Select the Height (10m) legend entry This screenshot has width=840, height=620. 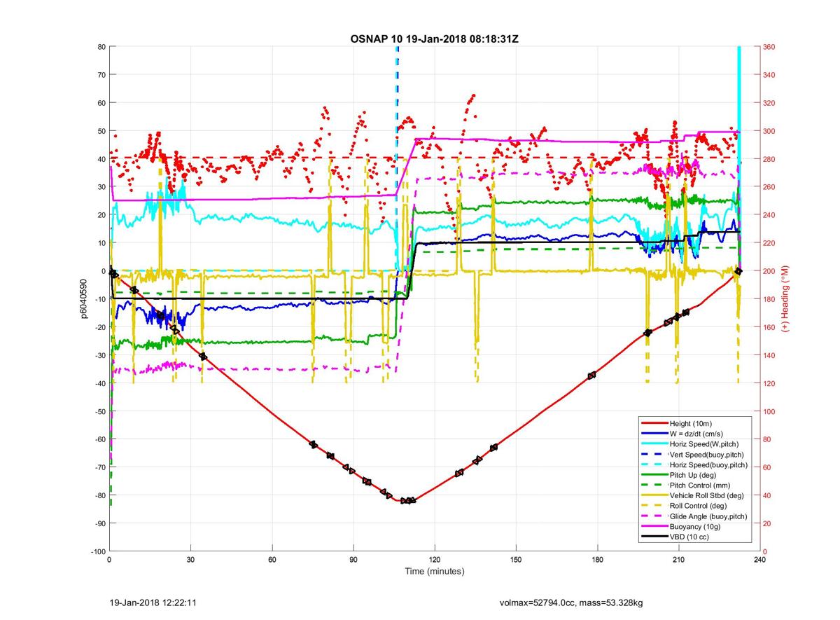tap(690, 424)
